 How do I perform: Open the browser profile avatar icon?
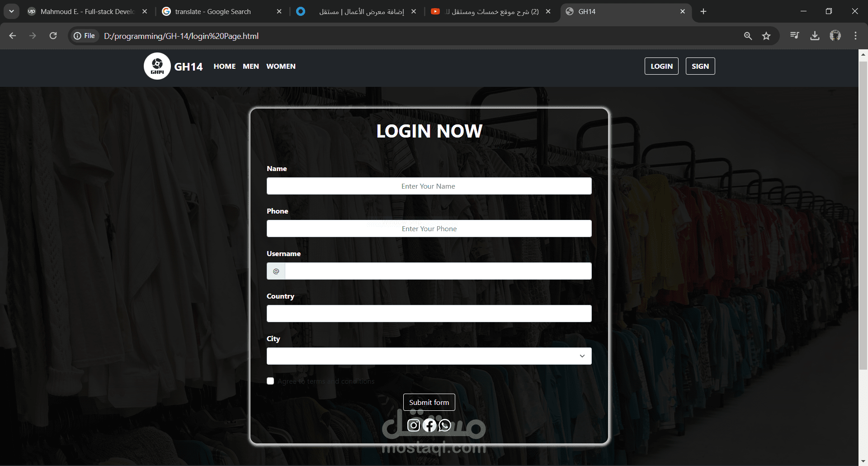[x=835, y=36]
